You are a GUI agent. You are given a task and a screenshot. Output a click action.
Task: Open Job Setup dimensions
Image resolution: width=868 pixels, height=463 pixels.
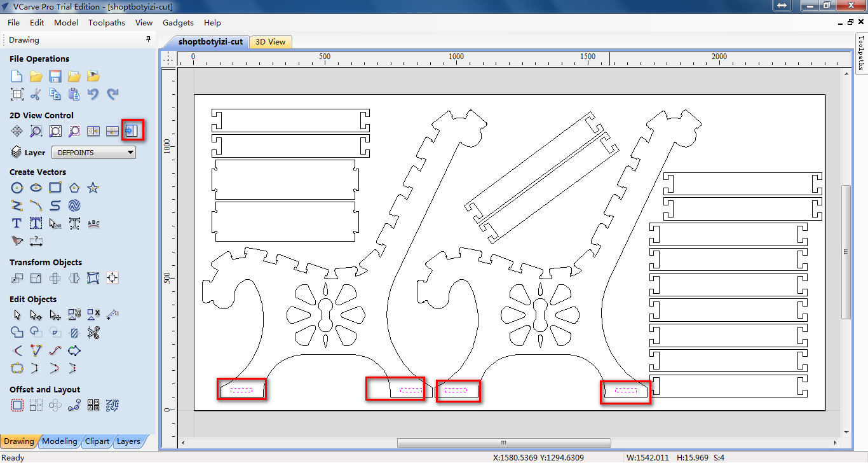click(17, 94)
